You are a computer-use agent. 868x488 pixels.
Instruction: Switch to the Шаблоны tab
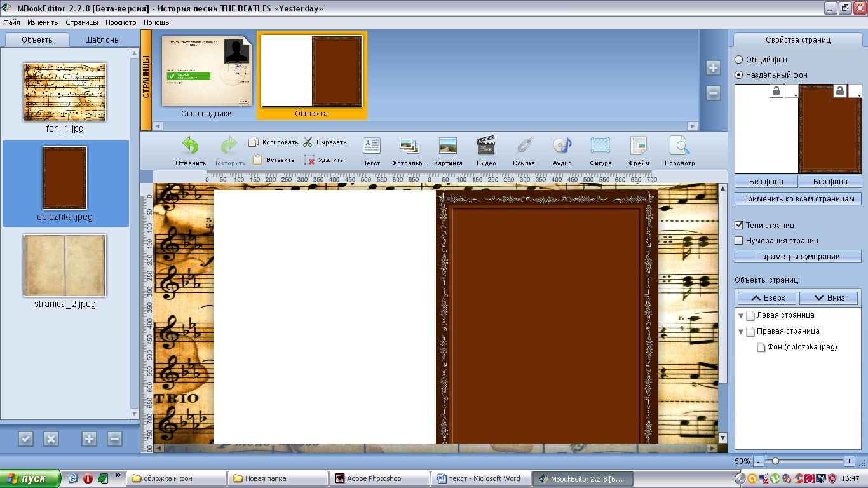pyautogui.click(x=103, y=39)
